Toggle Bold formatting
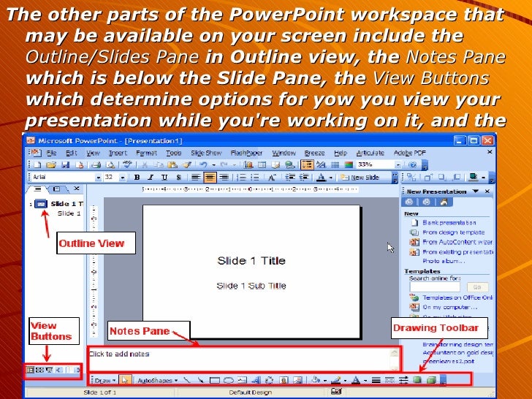532x399 pixels. tap(137, 177)
